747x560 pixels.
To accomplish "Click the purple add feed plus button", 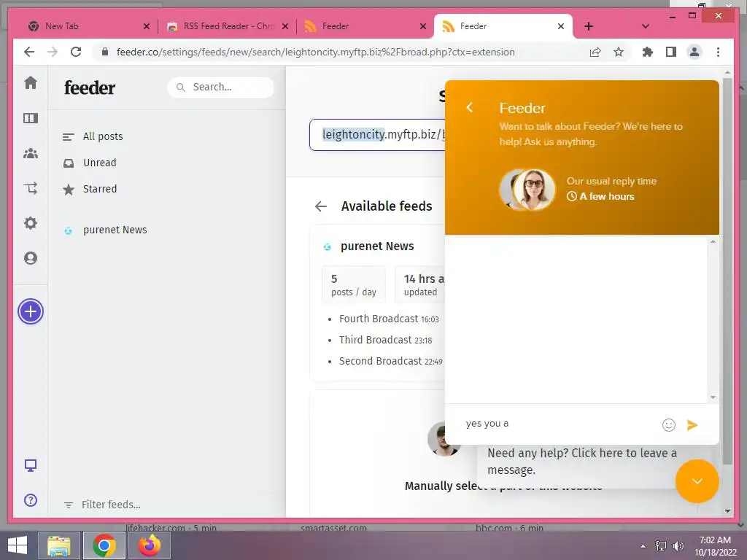I will click(x=31, y=311).
